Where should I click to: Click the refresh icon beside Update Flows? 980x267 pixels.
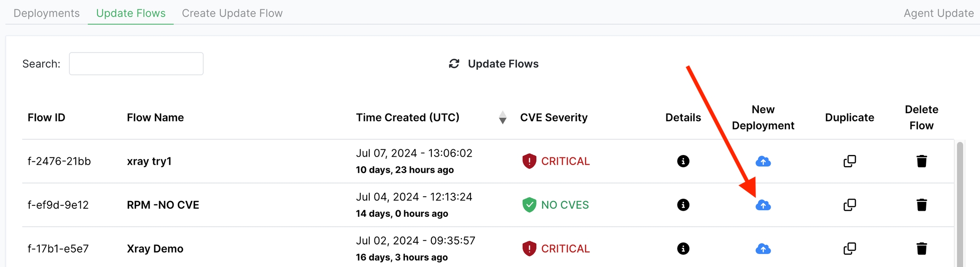[454, 64]
